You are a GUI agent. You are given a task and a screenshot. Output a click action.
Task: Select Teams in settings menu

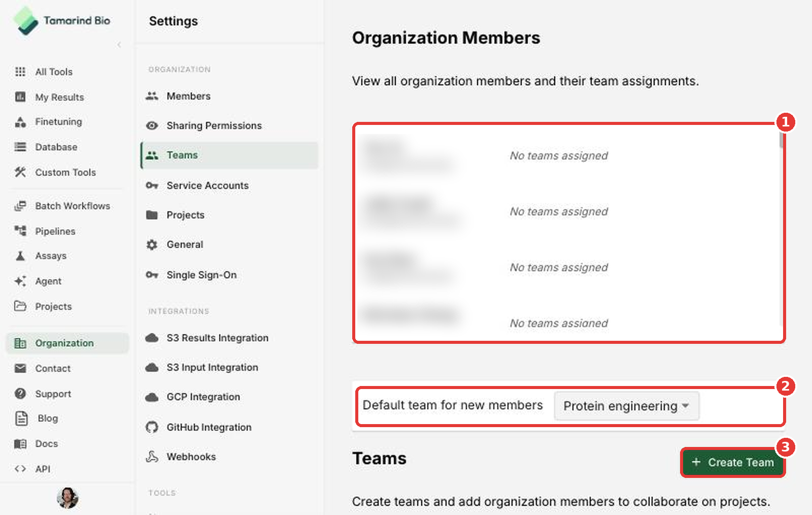point(229,155)
